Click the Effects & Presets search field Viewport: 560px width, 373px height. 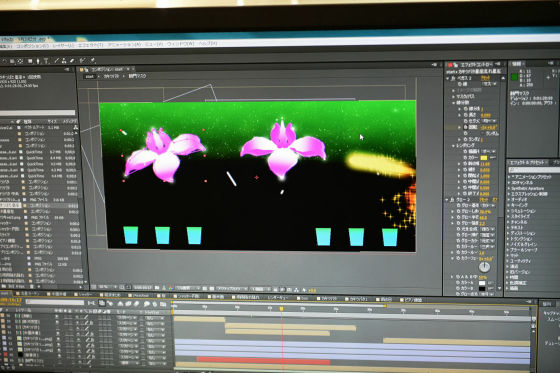click(x=535, y=170)
